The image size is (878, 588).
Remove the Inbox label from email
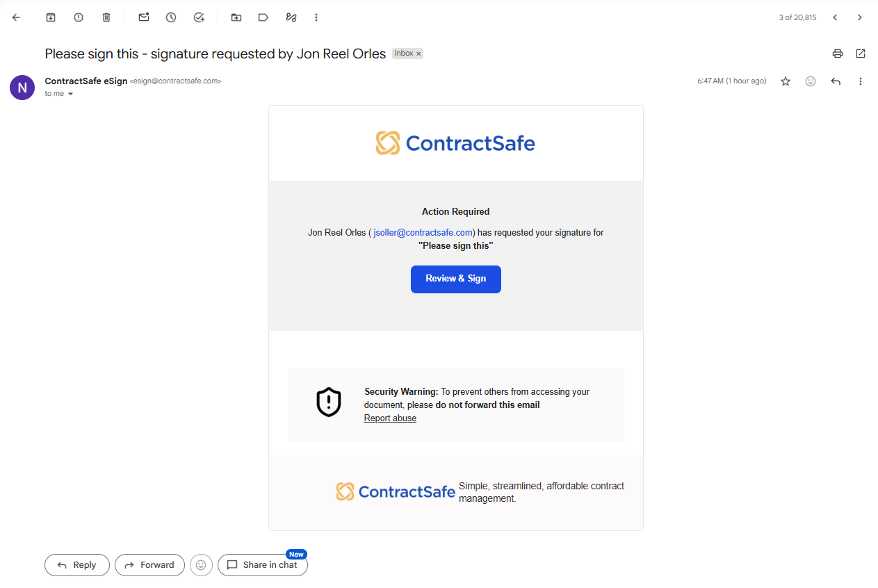click(x=418, y=54)
